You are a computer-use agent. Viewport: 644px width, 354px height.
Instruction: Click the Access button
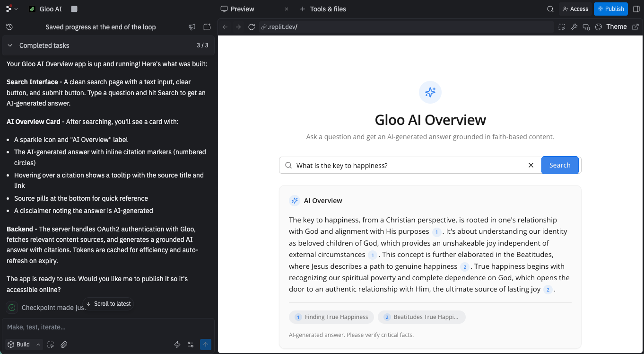pyautogui.click(x=575, y=9)
